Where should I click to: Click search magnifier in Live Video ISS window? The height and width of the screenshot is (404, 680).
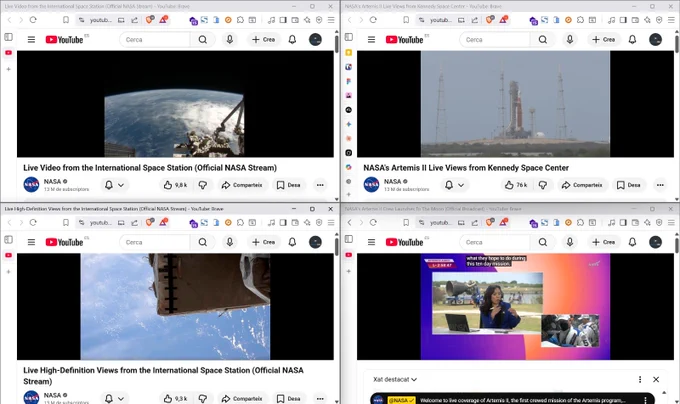coord(203,39)
